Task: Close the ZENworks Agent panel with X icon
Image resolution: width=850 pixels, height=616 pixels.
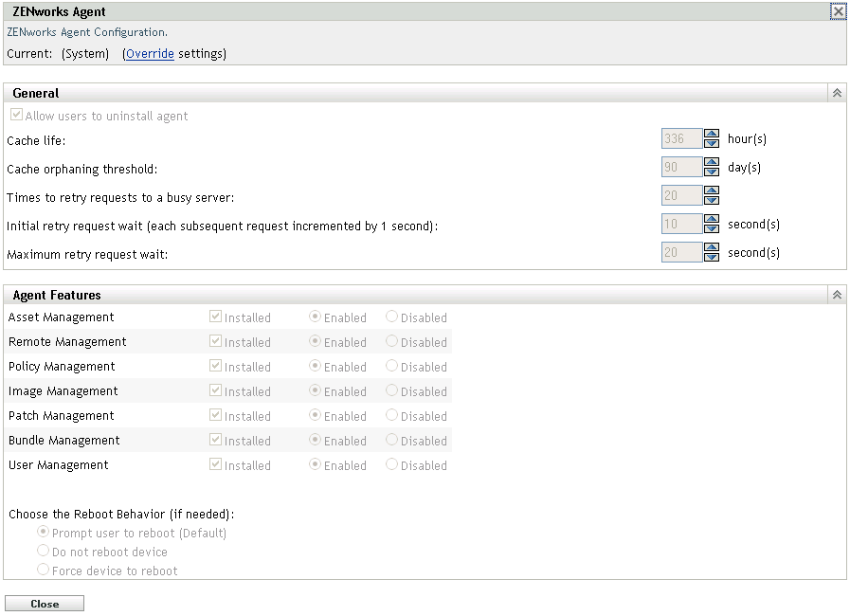Action: [838, 12]
